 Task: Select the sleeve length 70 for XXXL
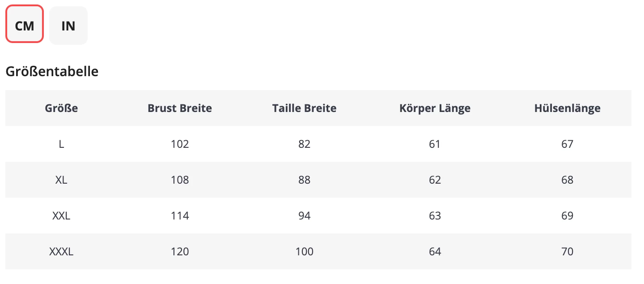(567, 251)
